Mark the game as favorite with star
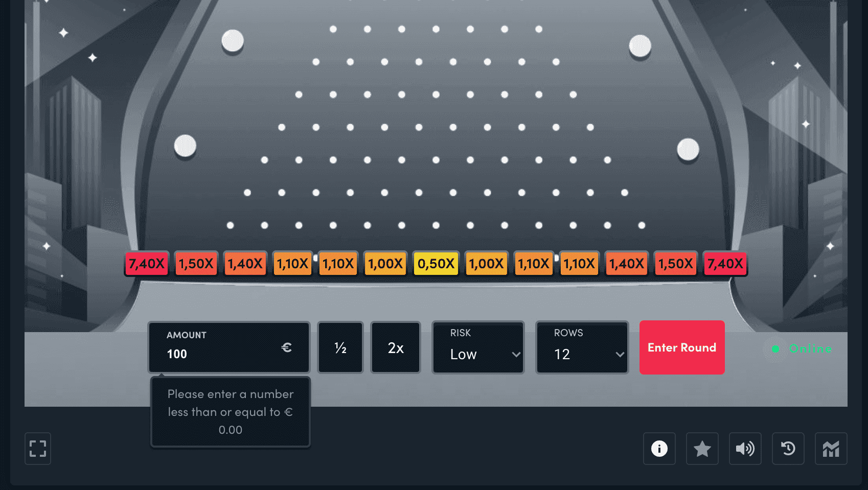Image resolution: width=868 pixels, height=490 pixels. tap(702, 449)
